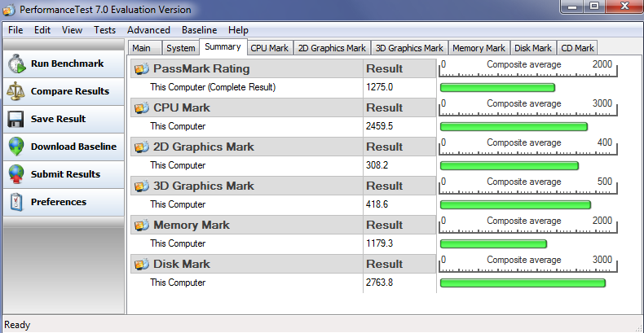Click the icon beside Memory Mark header
Image resolution: width=644 pixels, height=333 pixels.
point(142,226)
